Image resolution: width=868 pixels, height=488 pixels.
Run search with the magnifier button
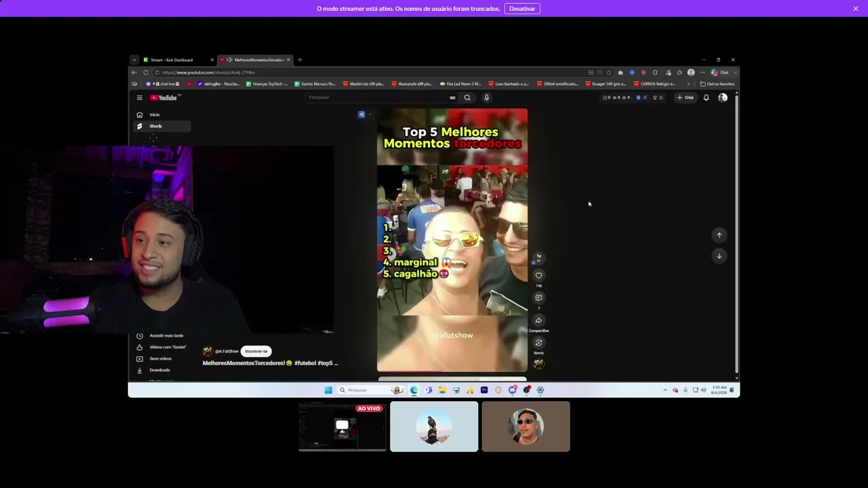coord(467,98)
